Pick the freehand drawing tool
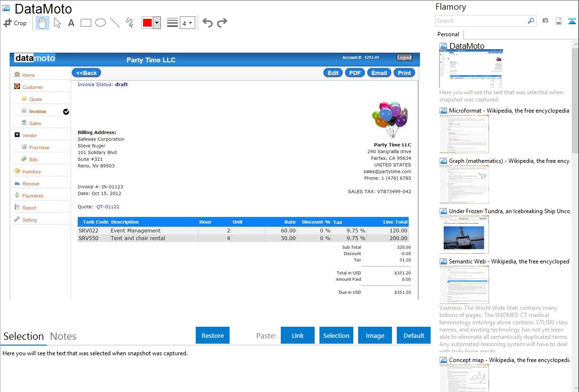Image resolution: width=579 pixels, height=392 pixels. [x=130, y=23]
